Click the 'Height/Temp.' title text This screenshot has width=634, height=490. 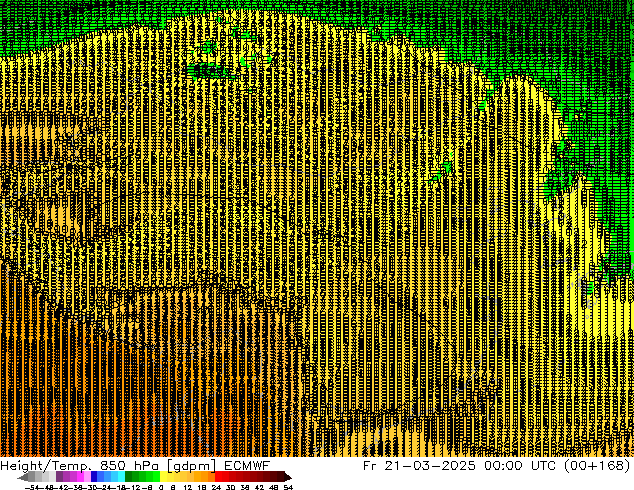coord(44,466)
